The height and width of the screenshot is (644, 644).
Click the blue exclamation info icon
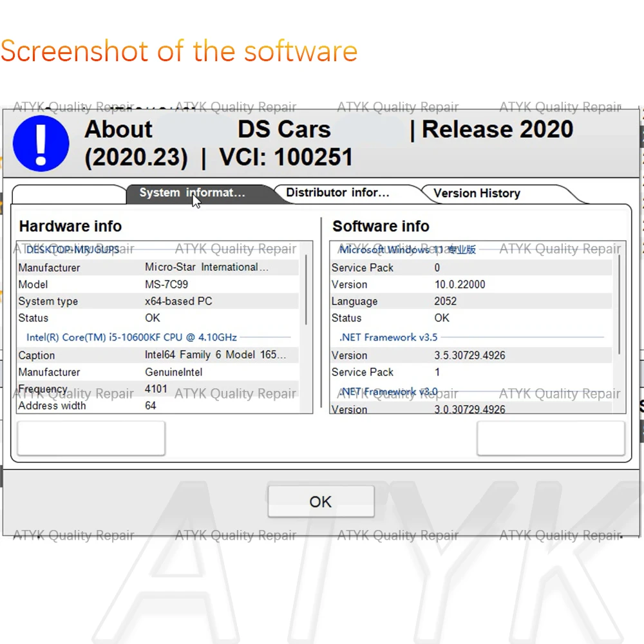point(41,144)
